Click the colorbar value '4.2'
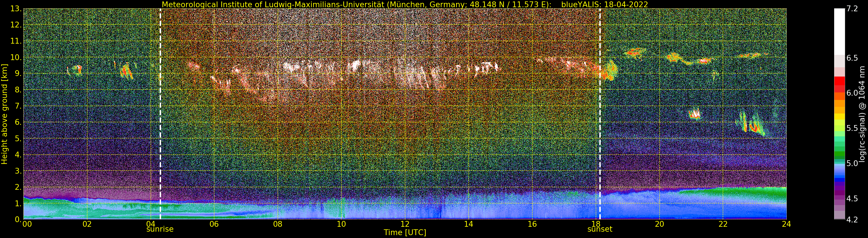Image resolution: width=868 pixels, height=238 pixels. (x=852, y=220)
